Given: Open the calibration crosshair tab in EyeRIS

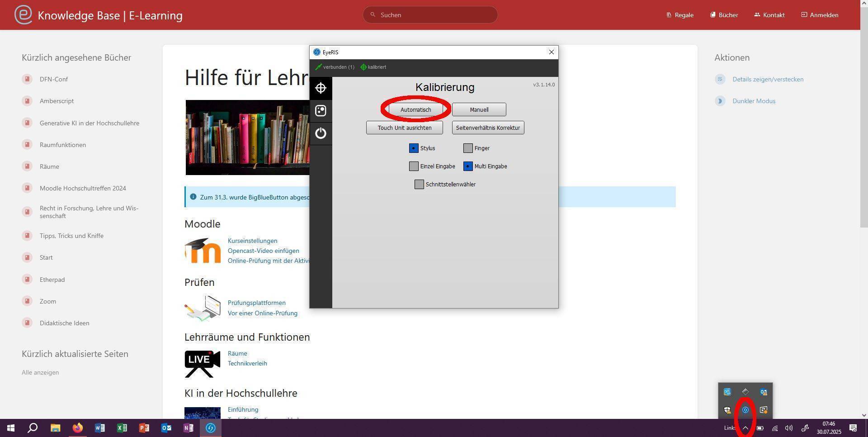Looking at the screenshot, I should click(321, 88).
